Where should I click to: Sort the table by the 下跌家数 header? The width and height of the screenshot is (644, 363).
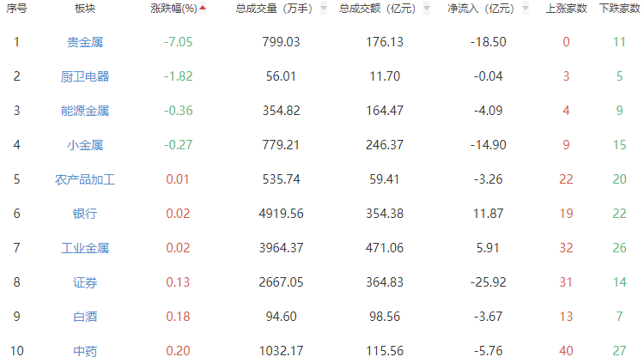[x=618, y=9]
